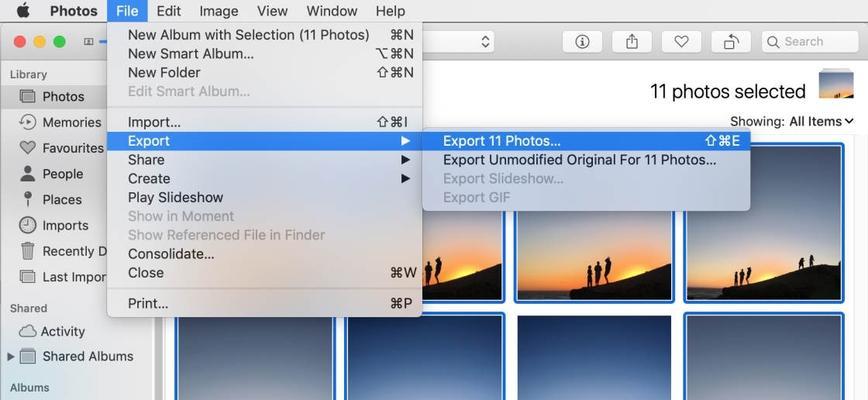Choose New Album with Selection (11 Photos)
The width and height of the screenshot is (868, 400).
point(264,35)
